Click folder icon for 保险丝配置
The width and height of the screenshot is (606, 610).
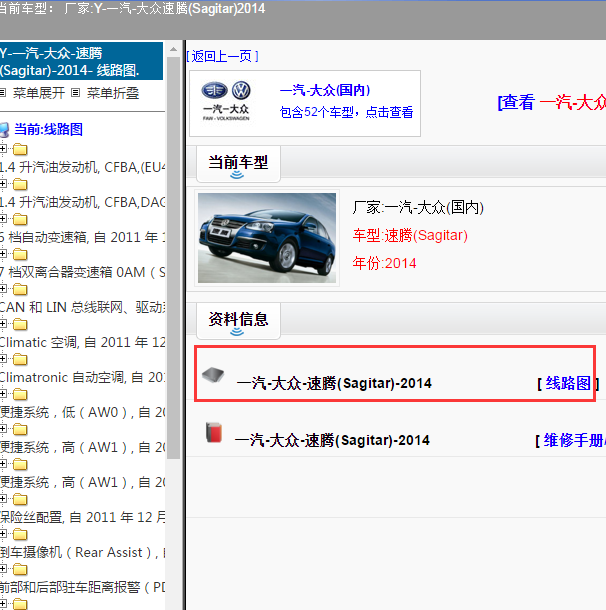click(x=20, y=499)
